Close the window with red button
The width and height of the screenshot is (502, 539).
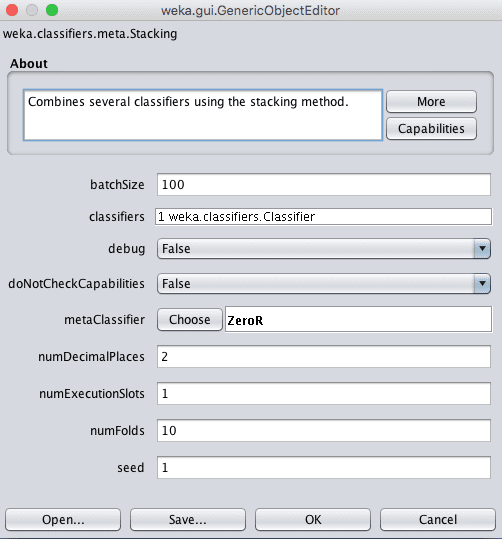pyautogui.click(x=12, y=10)
